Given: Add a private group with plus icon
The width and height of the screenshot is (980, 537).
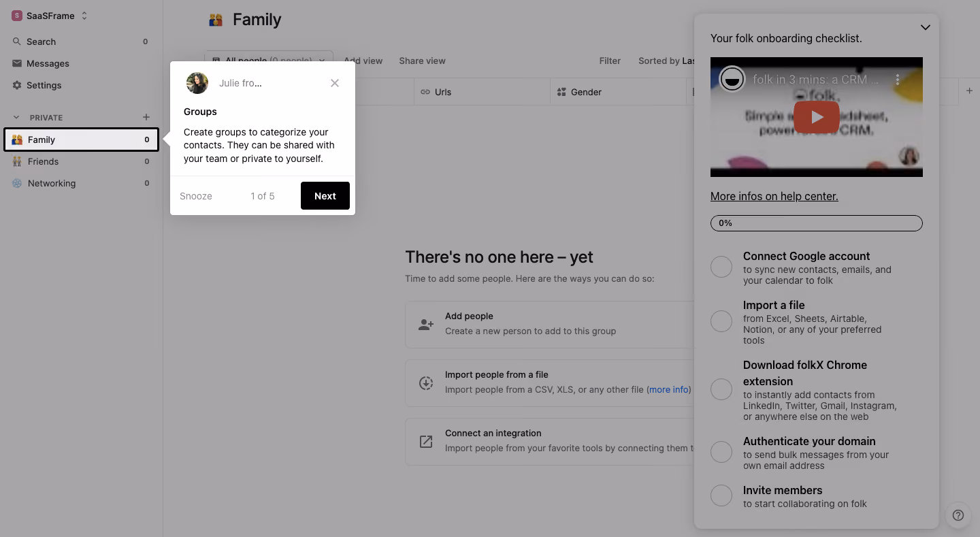Looking at the screenshot, I should 146,117.
